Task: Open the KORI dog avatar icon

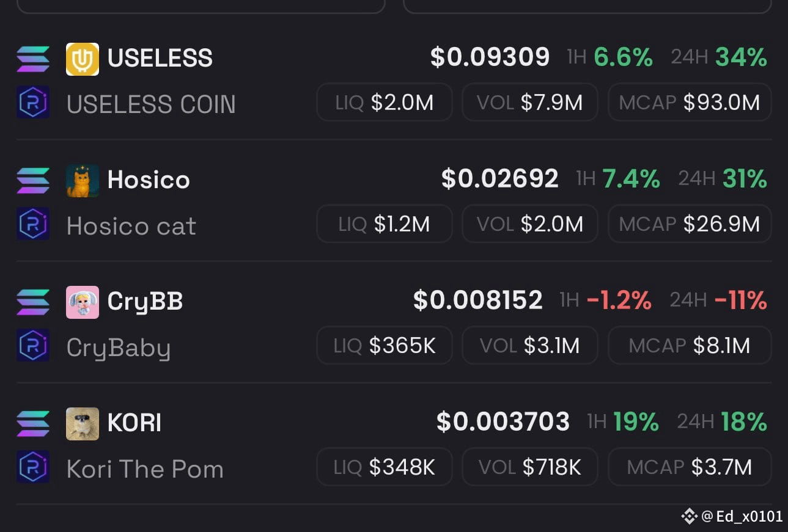Action: click(83, 424)
